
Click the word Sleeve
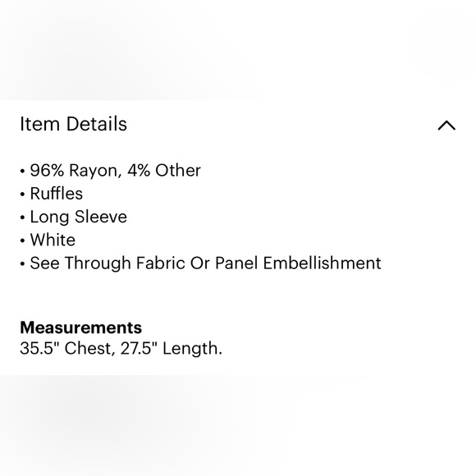point(101,217)
